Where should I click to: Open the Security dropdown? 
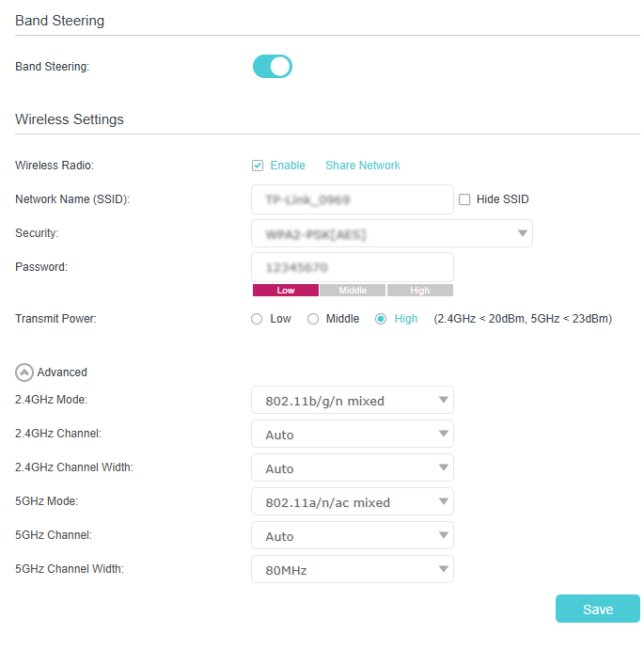(392, 233)
